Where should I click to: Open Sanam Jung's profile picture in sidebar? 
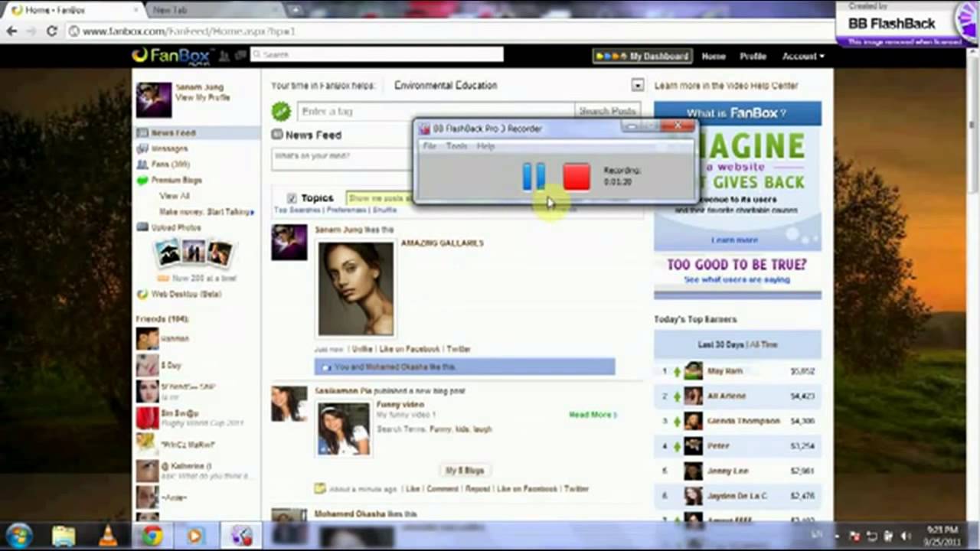coord(154,100)
